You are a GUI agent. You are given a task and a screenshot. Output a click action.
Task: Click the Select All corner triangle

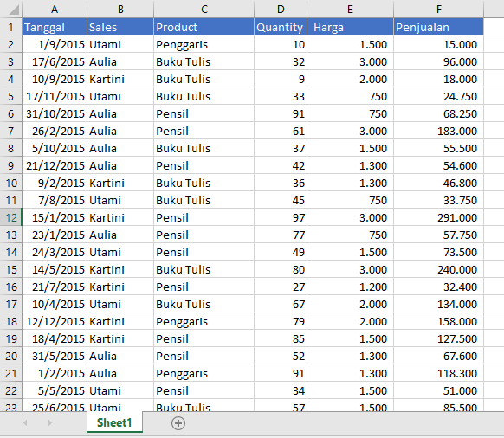pos(14,10)
